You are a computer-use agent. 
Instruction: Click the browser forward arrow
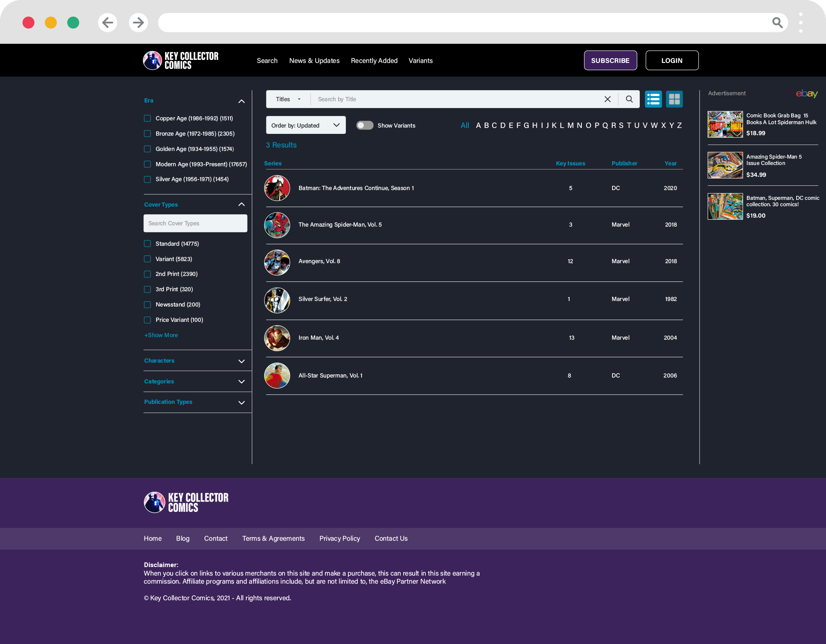(x=138, y=23)
